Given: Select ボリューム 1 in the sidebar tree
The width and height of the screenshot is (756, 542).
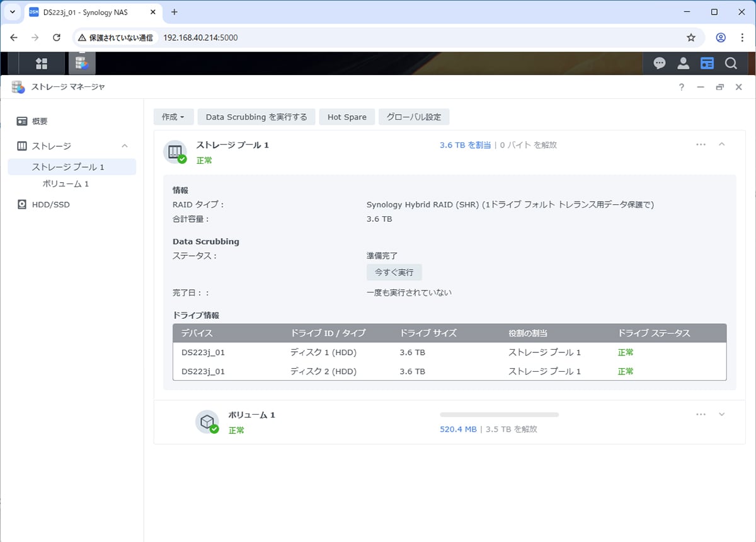Looking at the screenshot, I should pos(66,183).
